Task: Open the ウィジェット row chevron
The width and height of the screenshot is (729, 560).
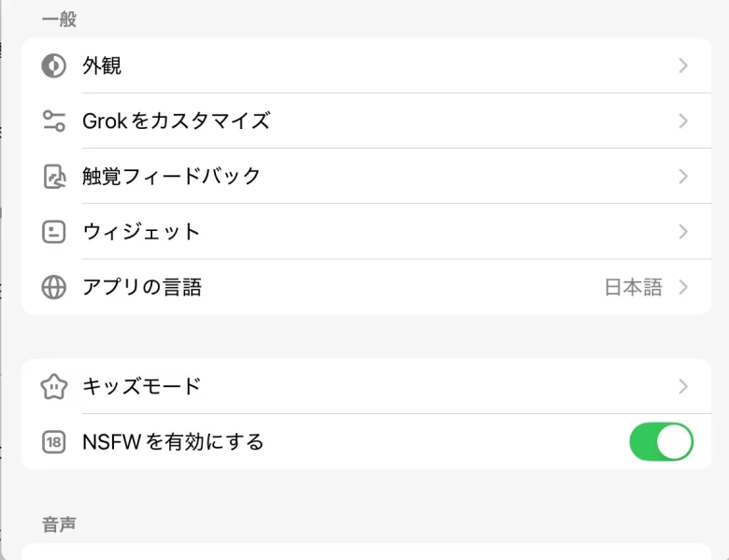Action: point(683,231)
